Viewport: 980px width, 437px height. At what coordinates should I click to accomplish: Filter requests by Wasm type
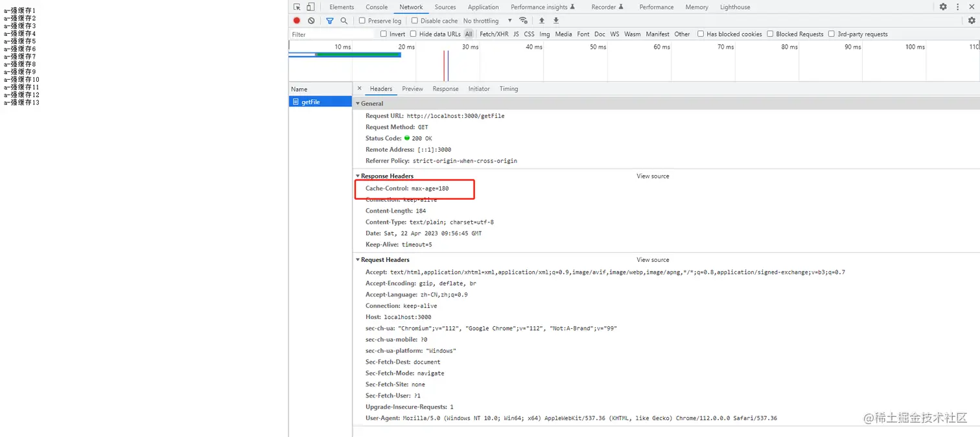click(x=633, y=34)
